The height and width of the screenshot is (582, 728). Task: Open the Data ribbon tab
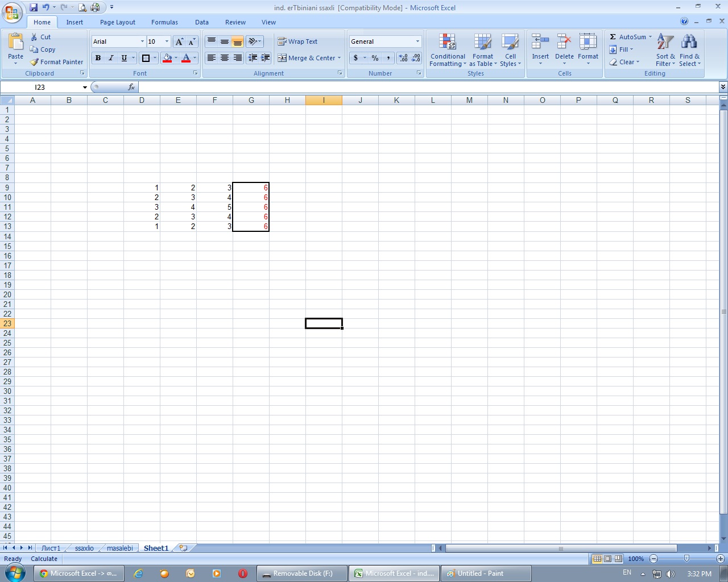(x=202, y=22)
